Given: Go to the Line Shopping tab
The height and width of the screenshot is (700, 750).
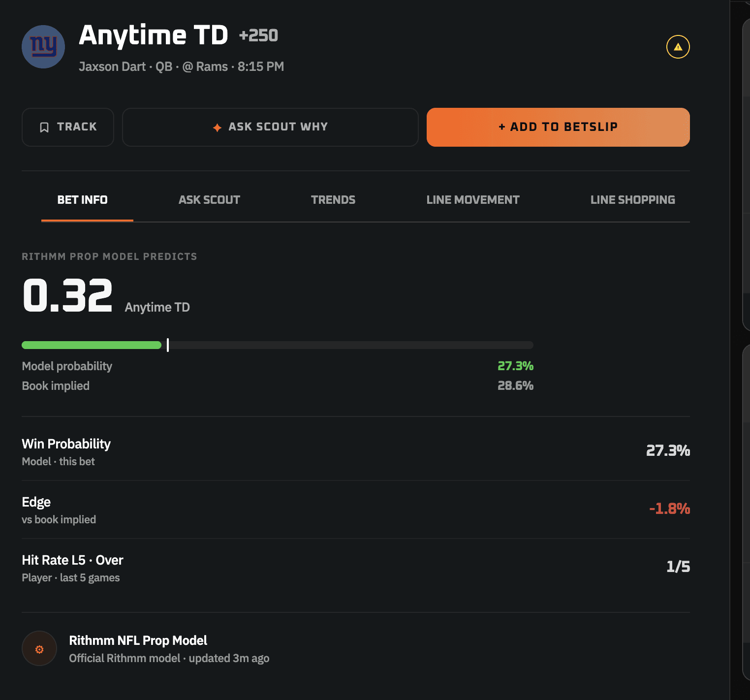Looking at the screenshot, I should coord(633,200).
